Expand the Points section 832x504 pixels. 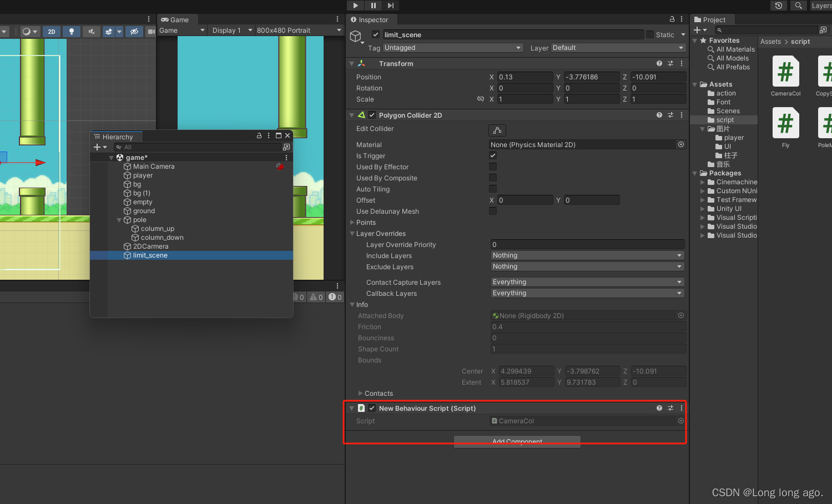[x=352, y=222]
